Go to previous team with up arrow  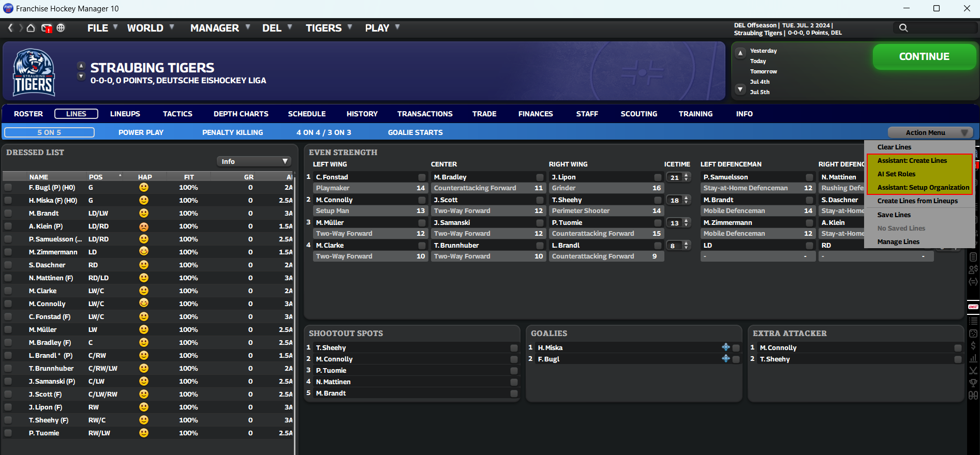coord(81,66)
